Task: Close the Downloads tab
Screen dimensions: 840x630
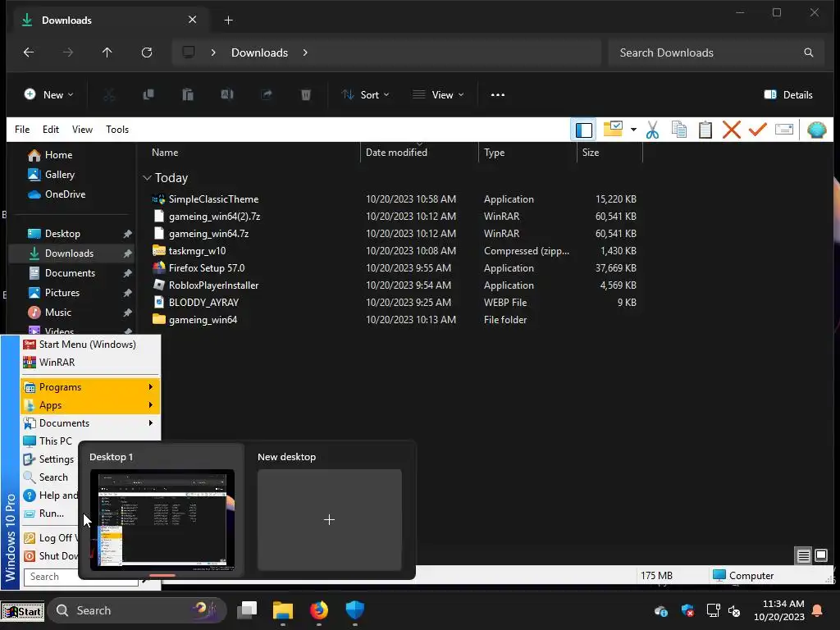Action: click(192, 20)
